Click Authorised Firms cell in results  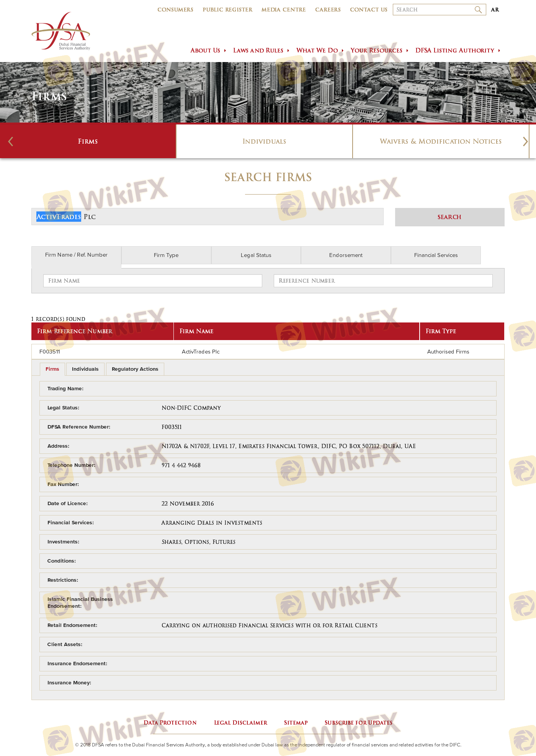[x=448, y=352]
